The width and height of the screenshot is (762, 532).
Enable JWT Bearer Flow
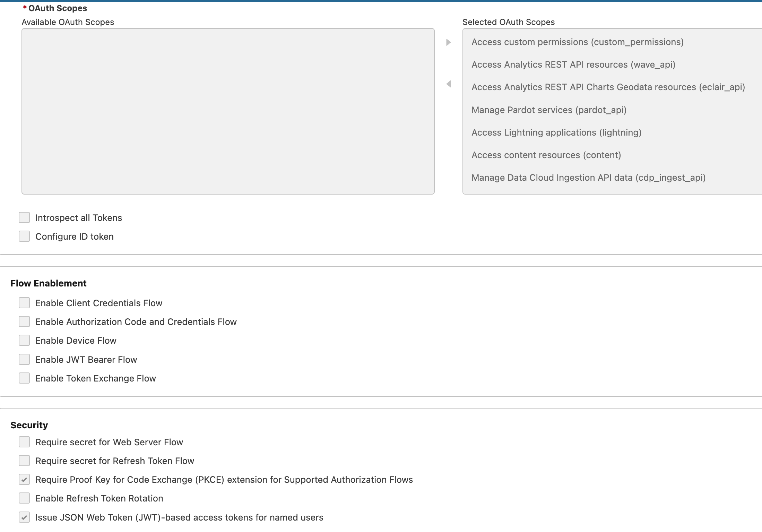pos(24,359)
